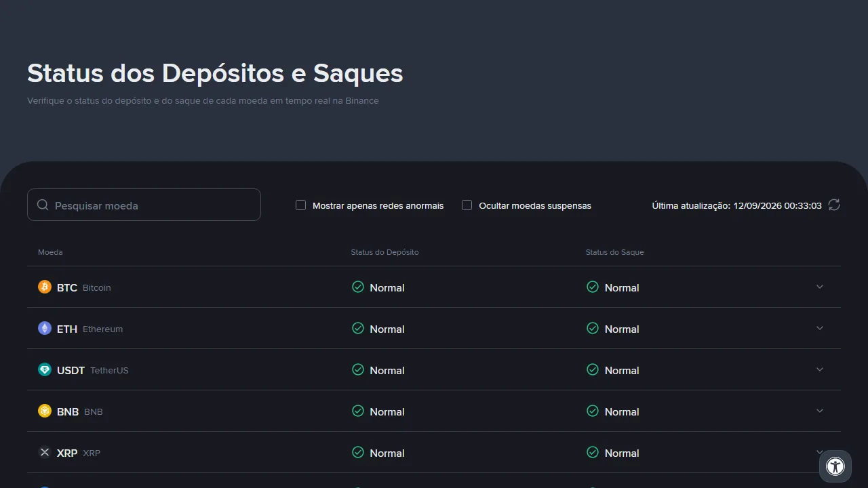
Task: Click ETH deposit status check icon
Action: 358,328
